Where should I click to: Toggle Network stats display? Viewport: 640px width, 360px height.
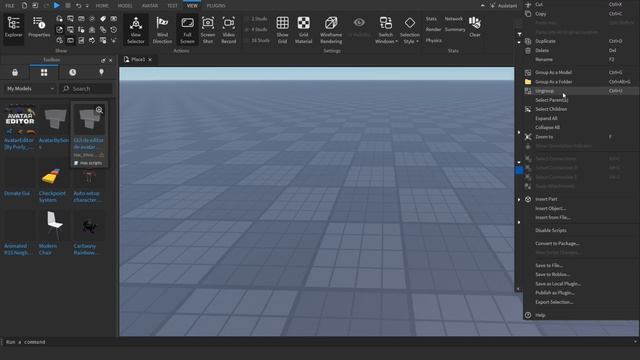click(453, 19)
